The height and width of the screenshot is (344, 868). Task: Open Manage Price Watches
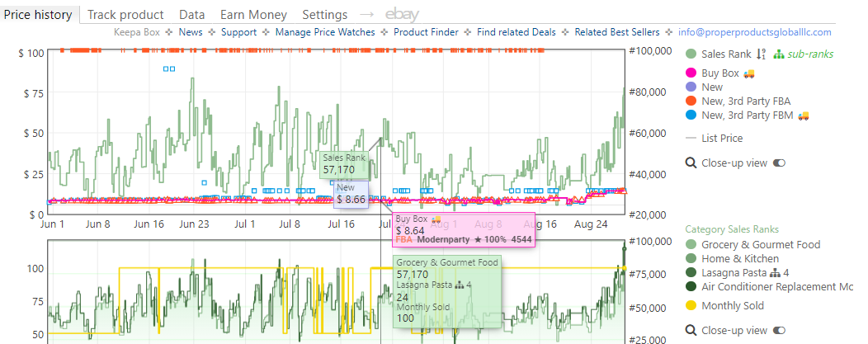[325, 32]
